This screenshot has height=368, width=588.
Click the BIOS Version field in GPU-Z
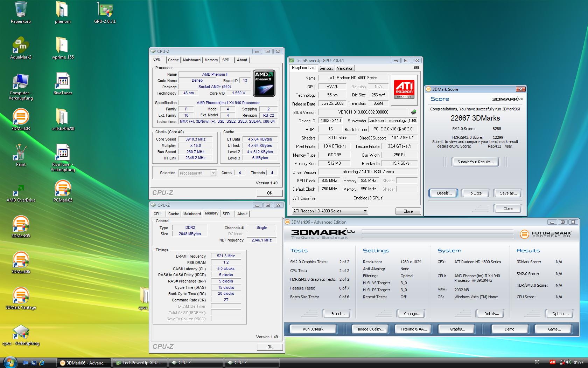coord(363,112)
